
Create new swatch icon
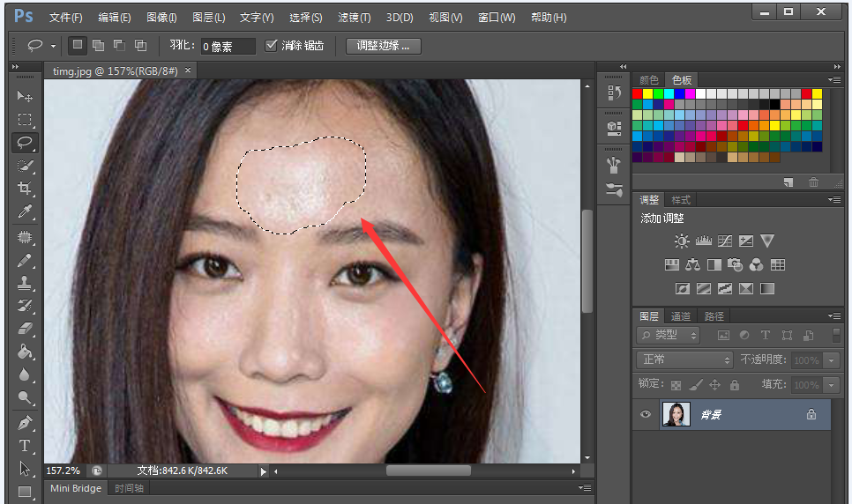click(788, 182)
